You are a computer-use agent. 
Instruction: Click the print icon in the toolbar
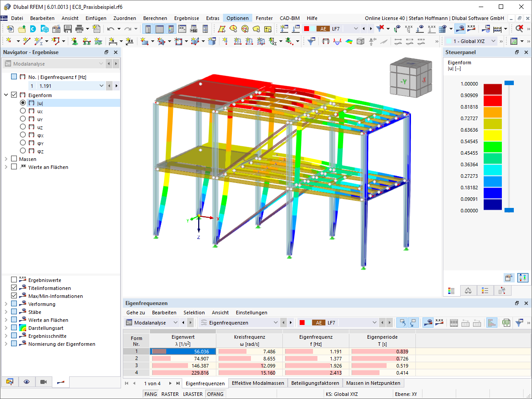coord(79,29)
